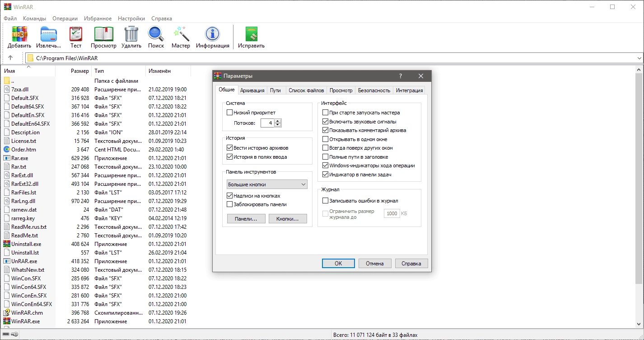
Task: Select the WinRAR.exe file icon
Action: pyautogui.click(x=7, y=321)
